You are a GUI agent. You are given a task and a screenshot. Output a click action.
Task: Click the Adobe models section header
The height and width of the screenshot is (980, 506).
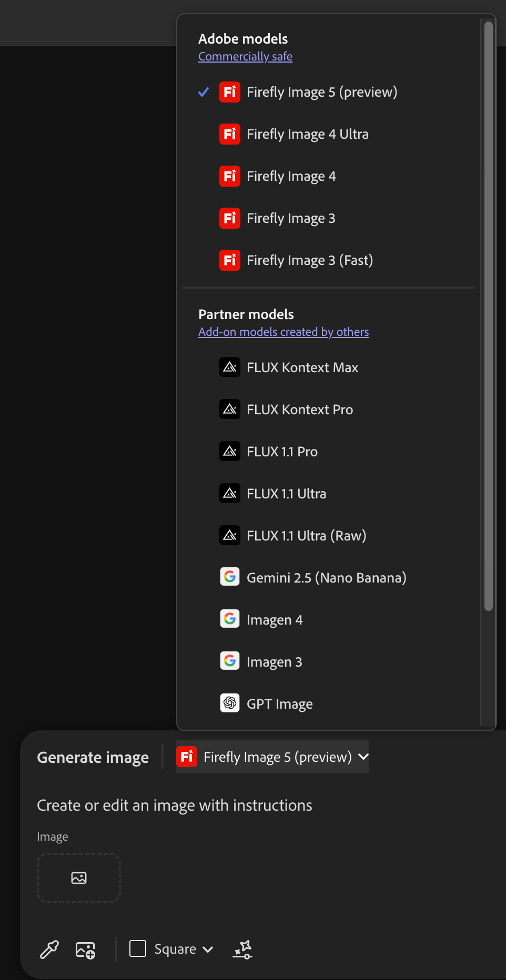pos(242,39)
